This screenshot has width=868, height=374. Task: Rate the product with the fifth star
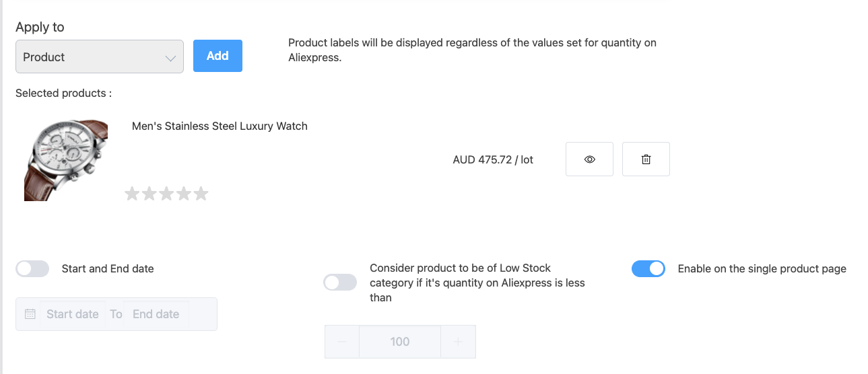click(x=201, y=194)
